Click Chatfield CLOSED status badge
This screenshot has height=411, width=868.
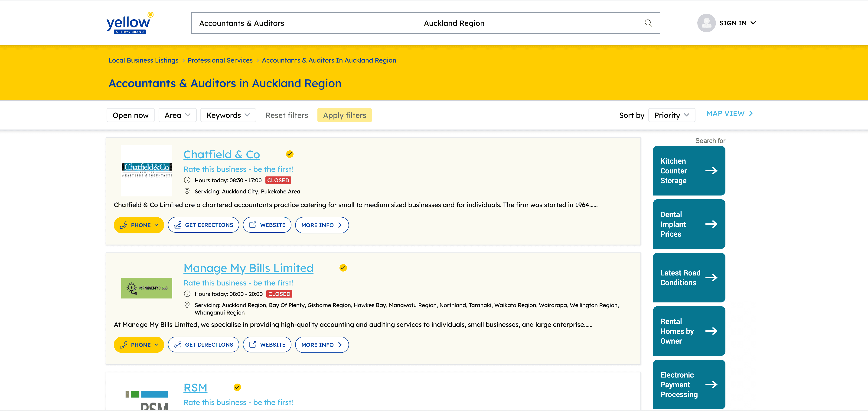[x=278, y=180]
